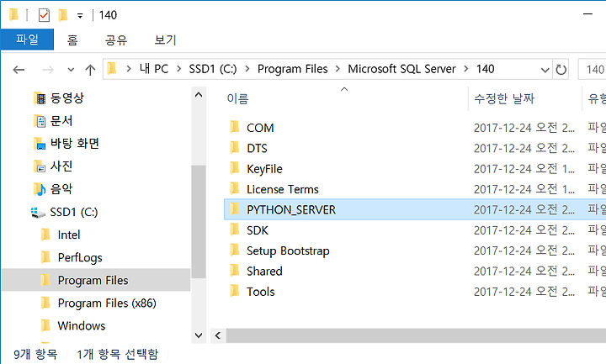This screenshot has height=364, width=606.
Task: Select 문서 in navigation pane
Action: tap(61, 121)
